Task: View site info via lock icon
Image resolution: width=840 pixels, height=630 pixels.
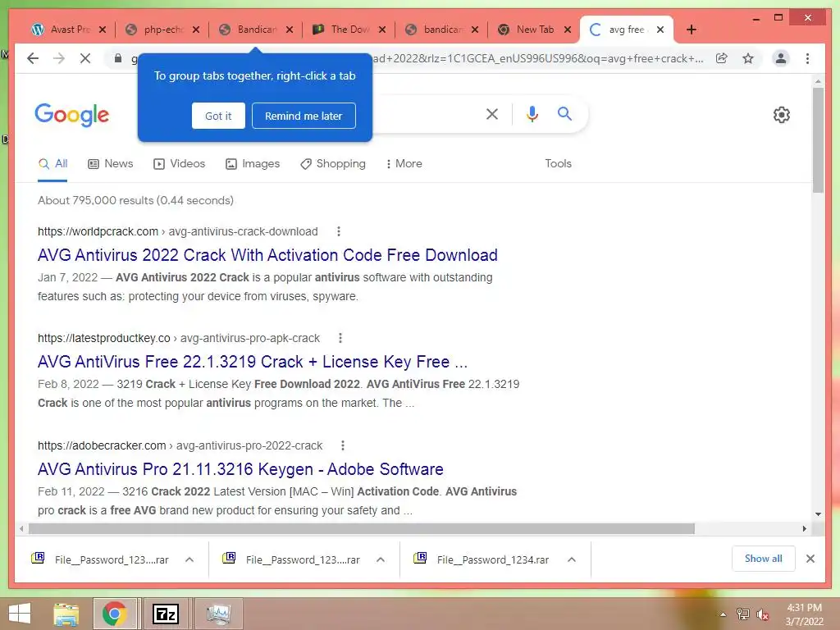Action: point(118,58)
